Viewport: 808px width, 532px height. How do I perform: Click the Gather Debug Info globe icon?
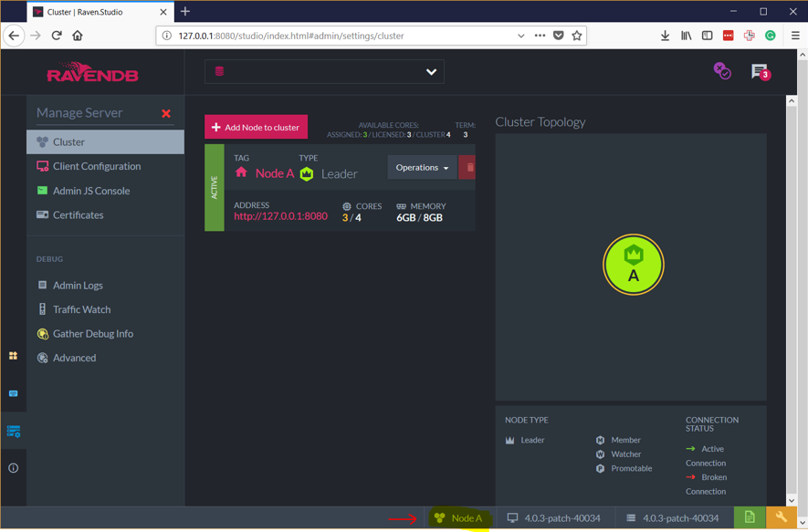tap(42, 334)
